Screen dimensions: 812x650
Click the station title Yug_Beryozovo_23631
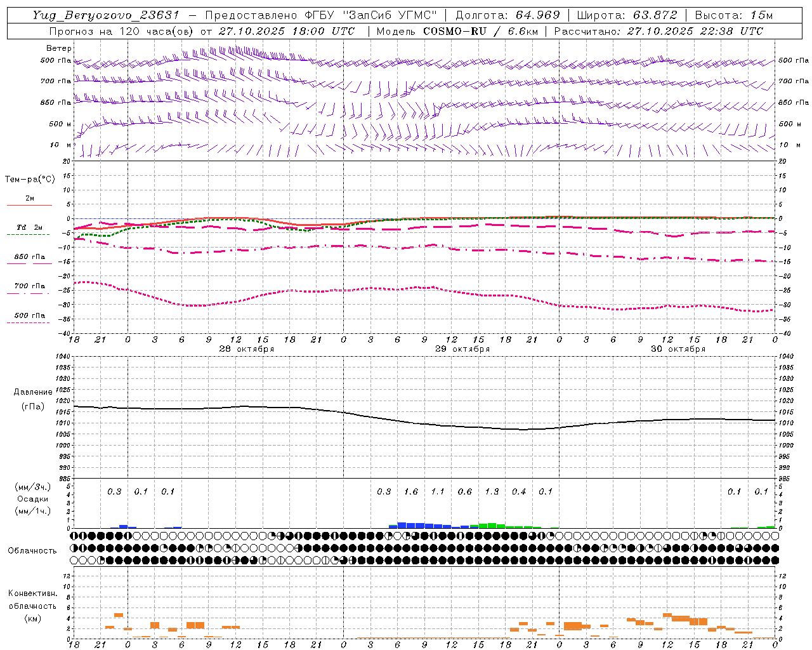106,15
